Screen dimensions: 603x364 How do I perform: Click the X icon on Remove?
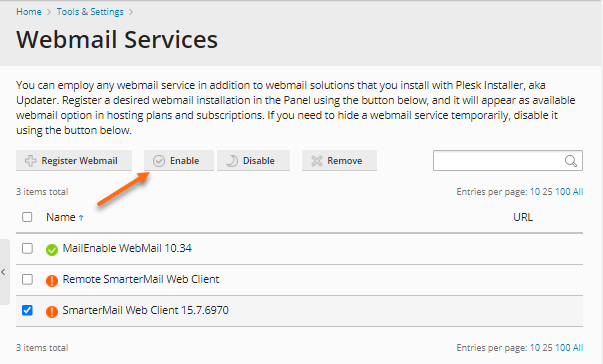click(x=316, y=161)
